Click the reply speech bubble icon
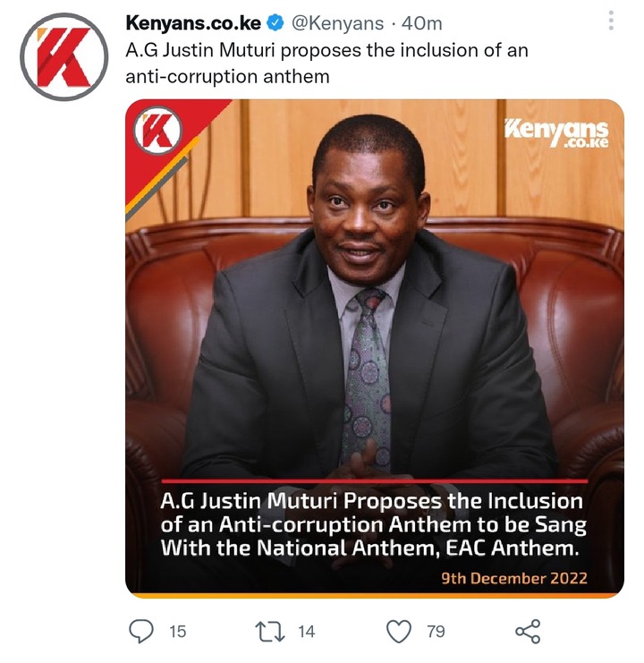The height and width of the screenshot is (663, 644). [141, 631]
